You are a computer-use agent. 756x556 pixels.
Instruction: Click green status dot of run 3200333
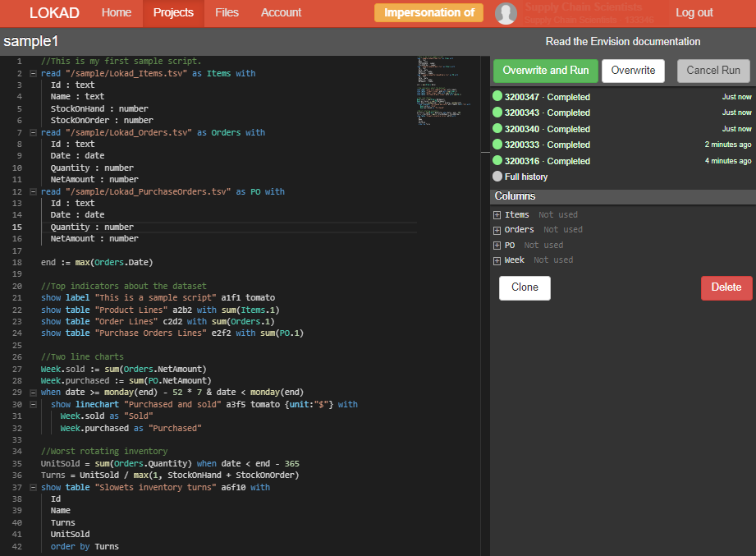pos(497,145)
